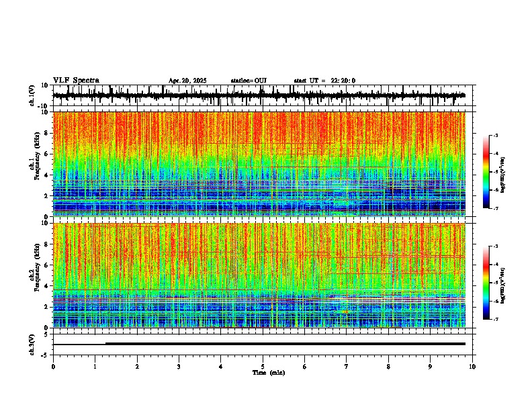532x411 pixels.
Task: Click the "ch.3(V)" axis label
Action: (32, 345)
